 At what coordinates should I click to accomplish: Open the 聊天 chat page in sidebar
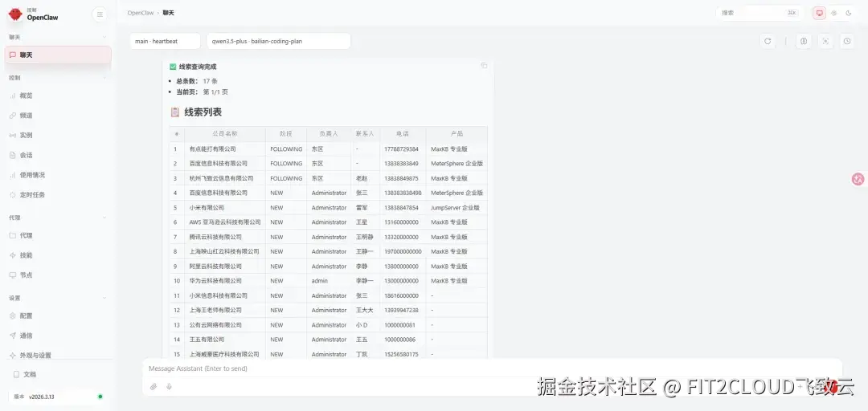58,55
